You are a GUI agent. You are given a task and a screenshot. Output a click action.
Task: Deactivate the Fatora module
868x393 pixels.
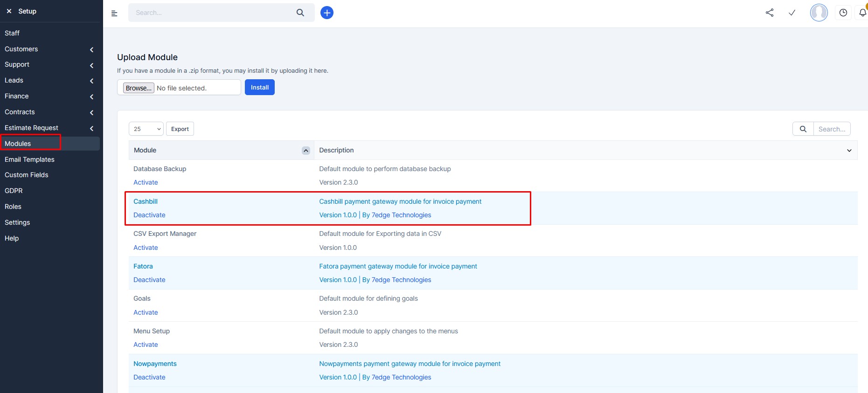(x=149, y=280)
